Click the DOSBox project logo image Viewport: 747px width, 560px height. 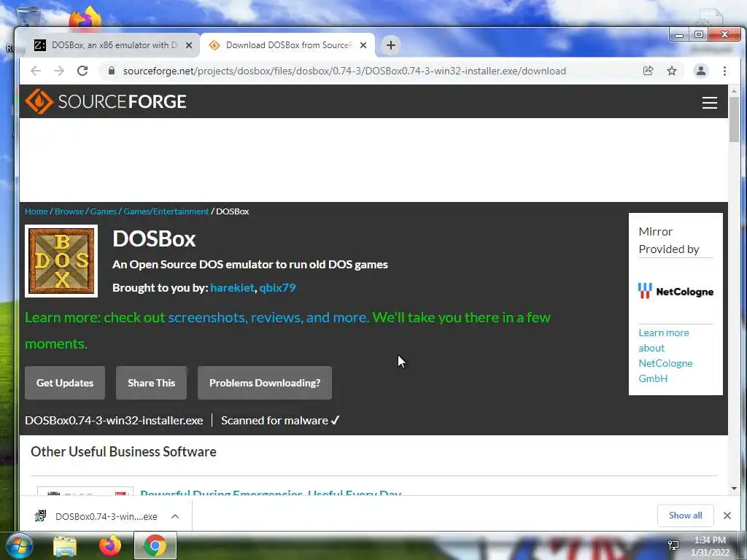61,261
